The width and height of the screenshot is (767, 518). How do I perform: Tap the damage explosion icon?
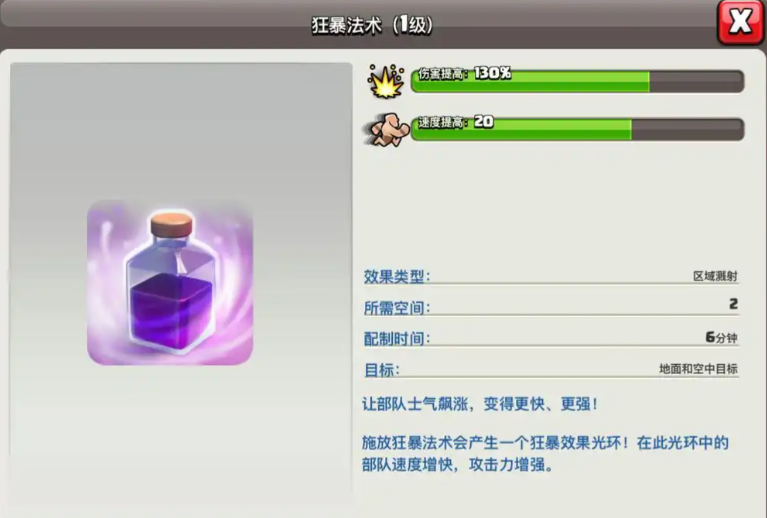click(x=386, y=81)
